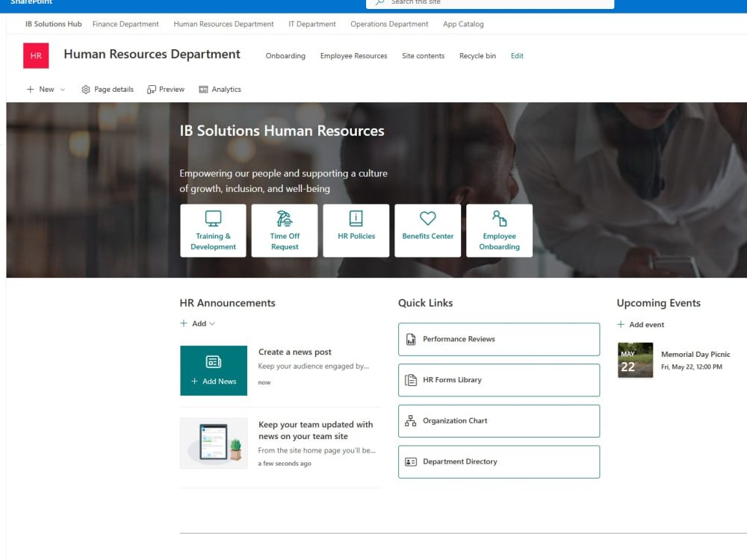This screenshot has width=747, height=560.
Task: Click the Organization Chart hierarchy icon
Action: click(411, 421)
